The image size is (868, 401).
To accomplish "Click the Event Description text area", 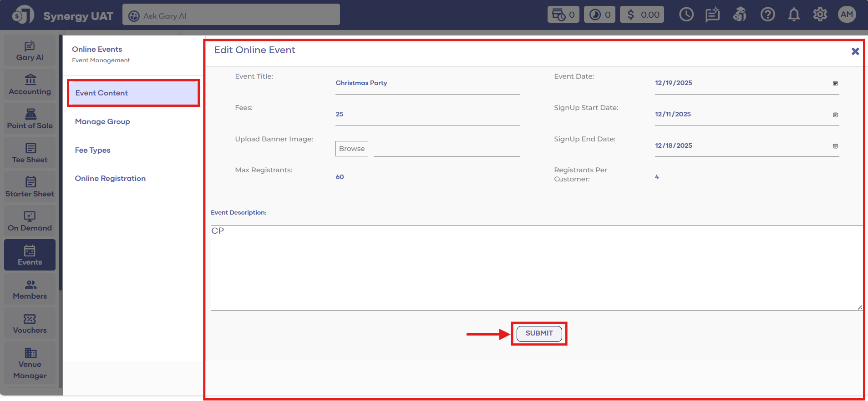I will [x=536, y=268].
